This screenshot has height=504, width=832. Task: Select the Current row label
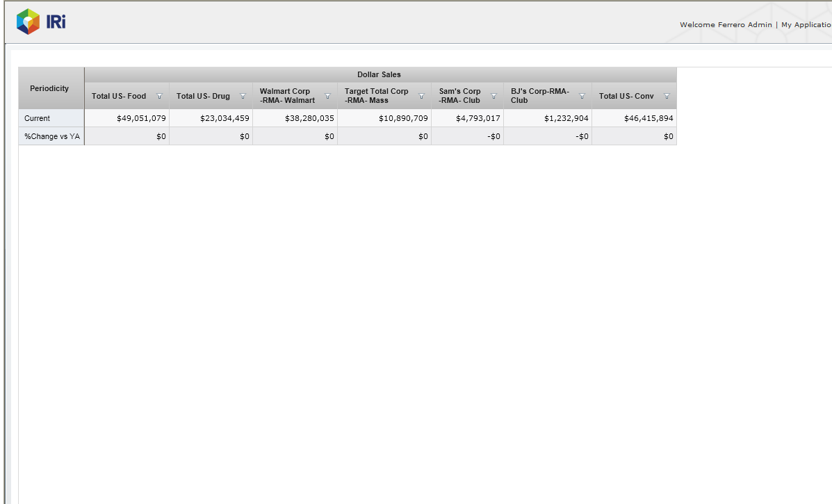coord(38,118)
